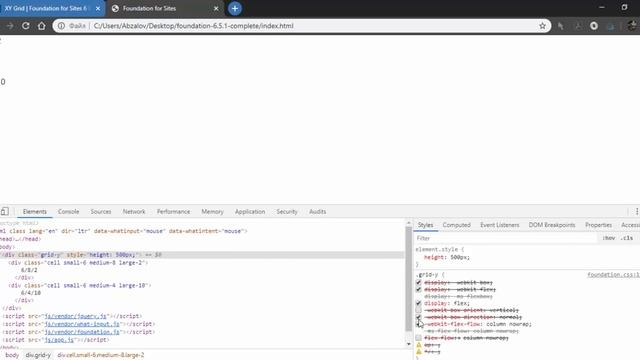Select the Computed sidebar tab
This screenshot has width=640, height=360.
(x=457, y=225)
